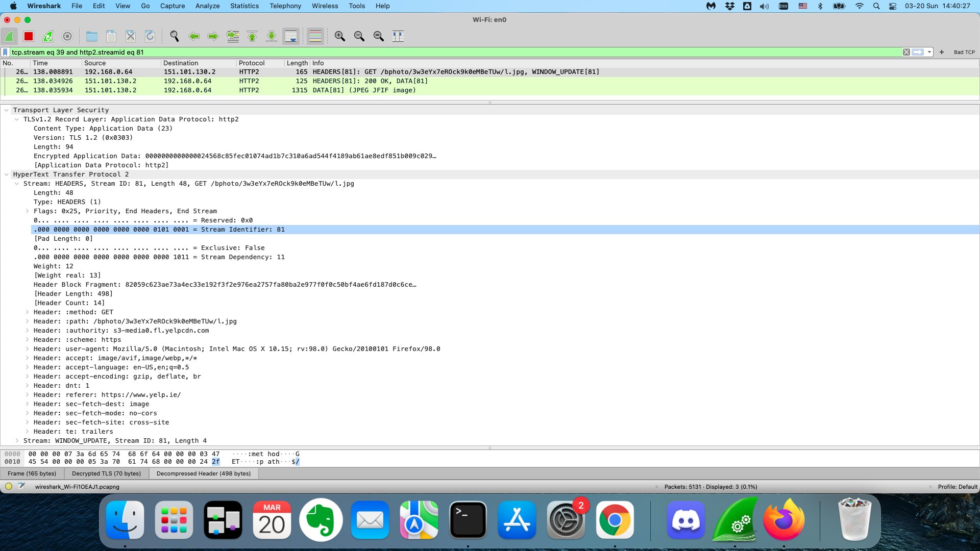The height and width of the screenshot is (551, 980).
Task: Expand the Header :method: GET row
Action: [x=27, y=312]
